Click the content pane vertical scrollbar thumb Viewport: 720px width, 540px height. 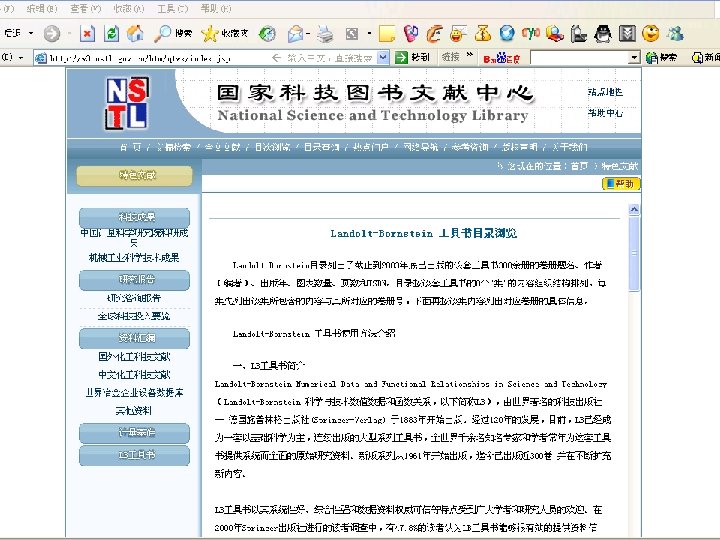(x=634, y=253)
